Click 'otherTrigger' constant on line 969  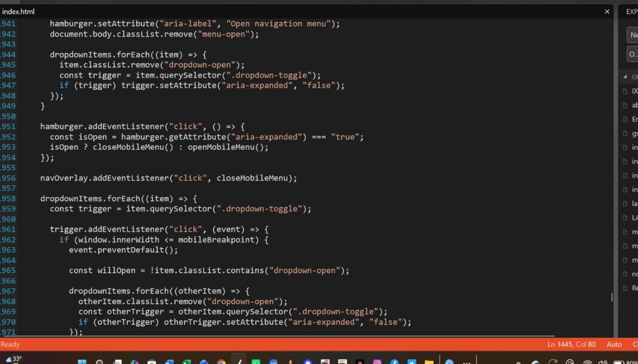pos(136,311)
